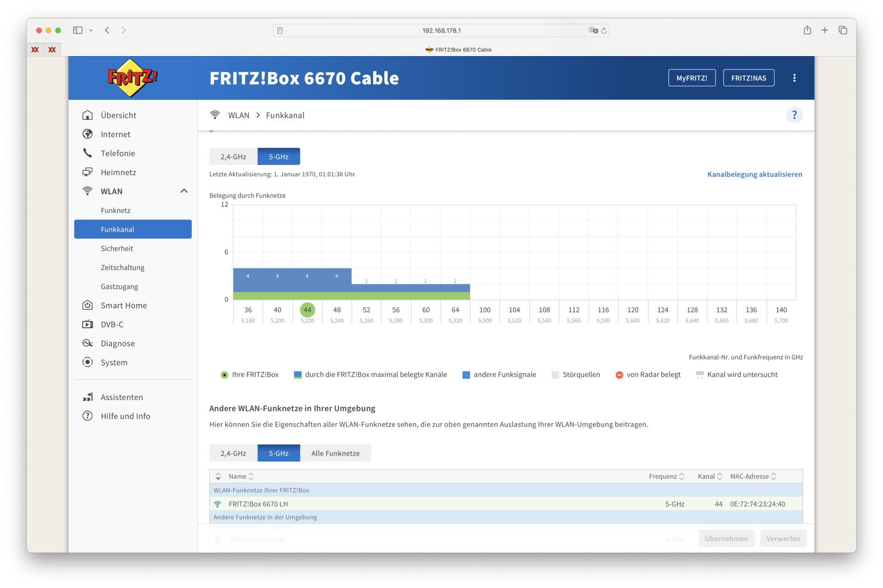Click the first column sort arrows
This screenshot has width=883, height=588.
coord(218,476)
